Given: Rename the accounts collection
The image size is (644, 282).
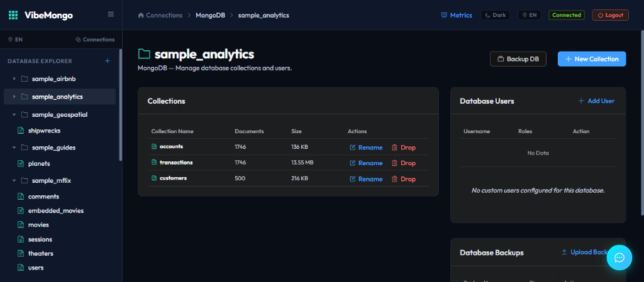Looking at the screenshot, I should tap(366, 148).
